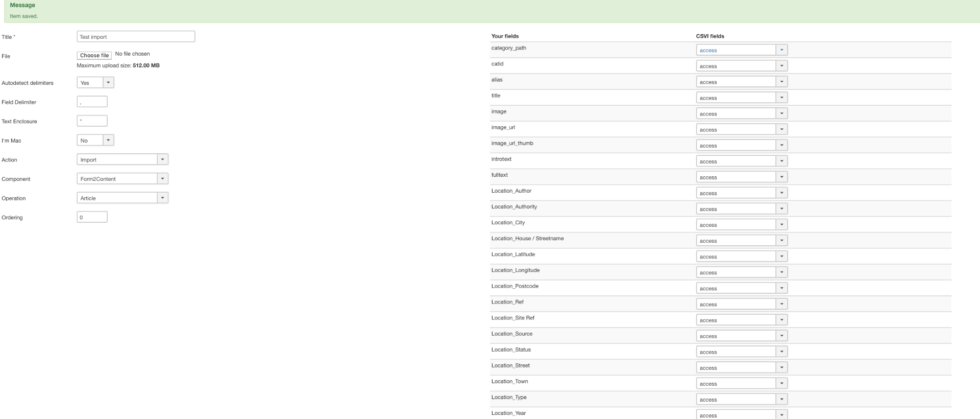
Task: Edit the Title text field
Action: 136,37
